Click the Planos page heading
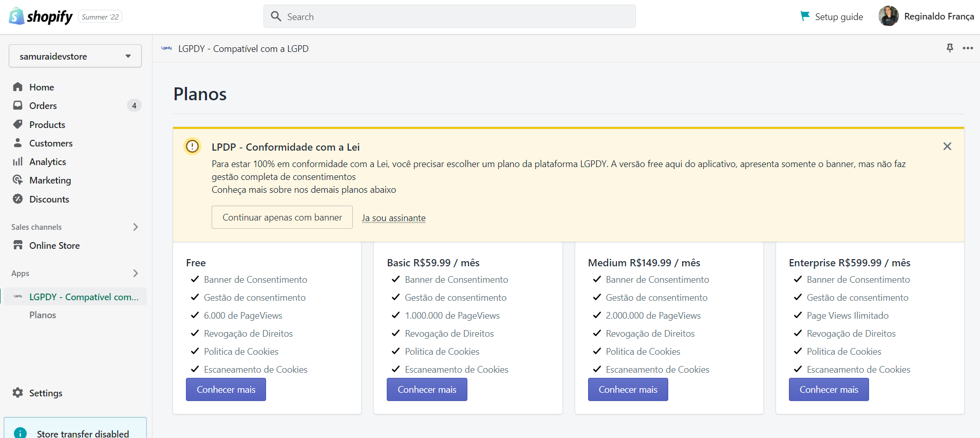This screenshot has height=438, width=980. 200,94
